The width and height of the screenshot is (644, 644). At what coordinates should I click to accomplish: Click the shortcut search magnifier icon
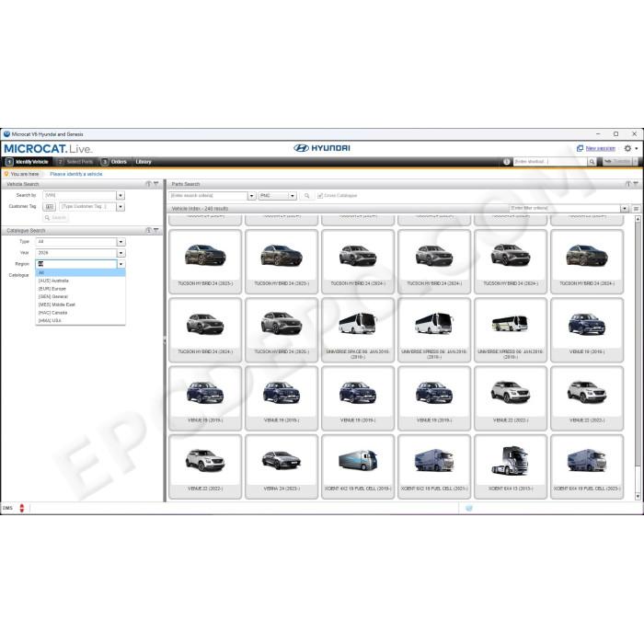592,162
